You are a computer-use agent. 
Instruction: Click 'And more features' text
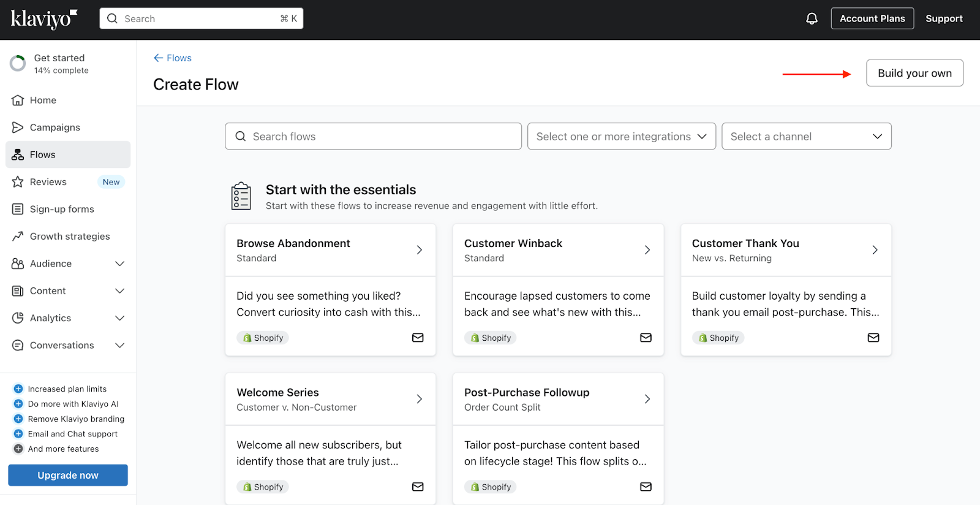[63, 449]
